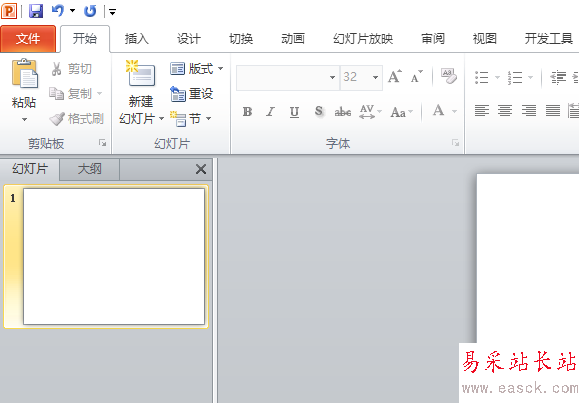Open the Numbering dropdown arrow
Viewport: 579px width, 403px height.
[x=530, y=78]
